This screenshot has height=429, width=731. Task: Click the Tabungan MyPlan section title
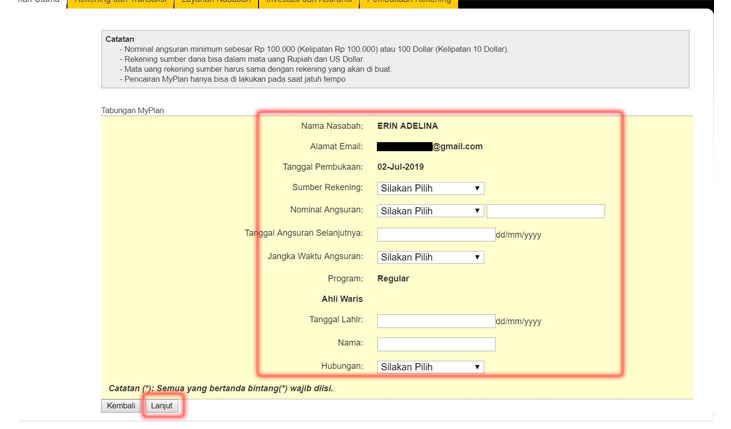coord(132,111)
